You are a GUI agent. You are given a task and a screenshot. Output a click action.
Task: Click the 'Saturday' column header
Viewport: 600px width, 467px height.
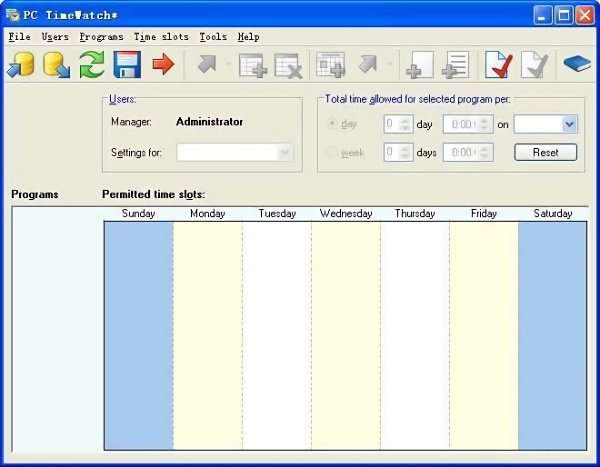click(553, 214)
